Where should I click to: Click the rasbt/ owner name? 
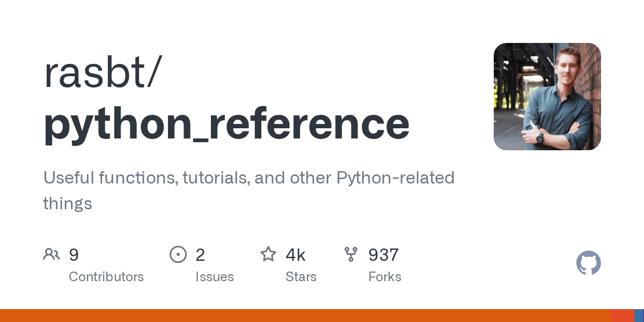103,72
